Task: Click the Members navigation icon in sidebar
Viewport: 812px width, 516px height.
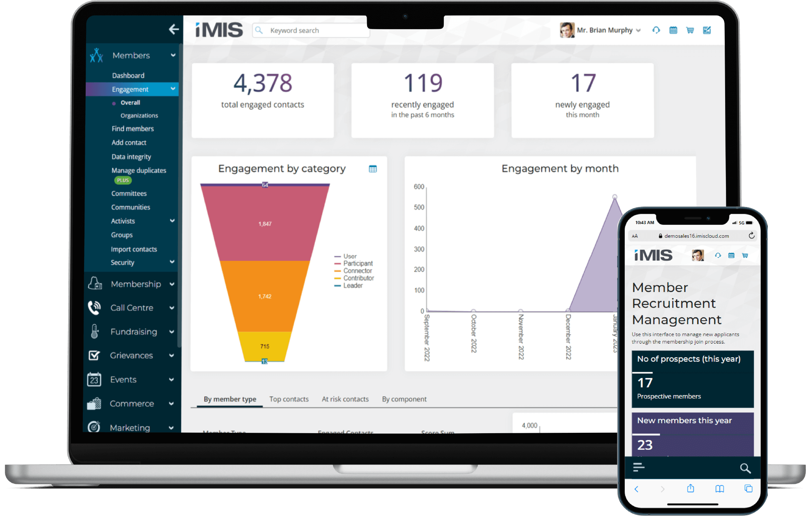Action: click(x=97, y=54)
